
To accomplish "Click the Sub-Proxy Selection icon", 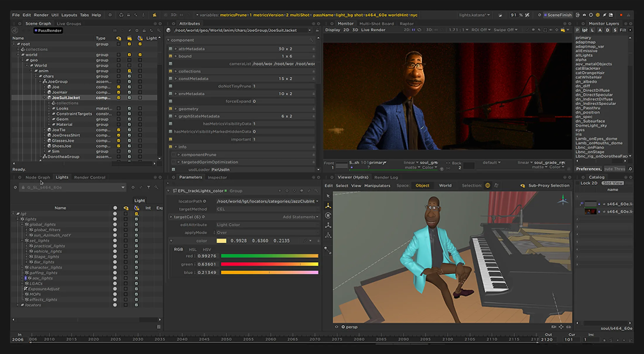I will (523, 185).
